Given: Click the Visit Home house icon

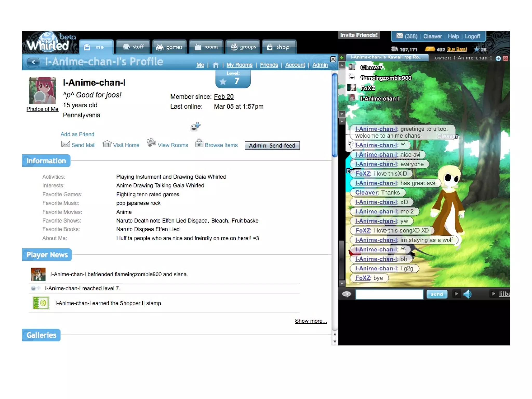Looking at the screenshot, I should pyautogui.click(x=107, y=144).
